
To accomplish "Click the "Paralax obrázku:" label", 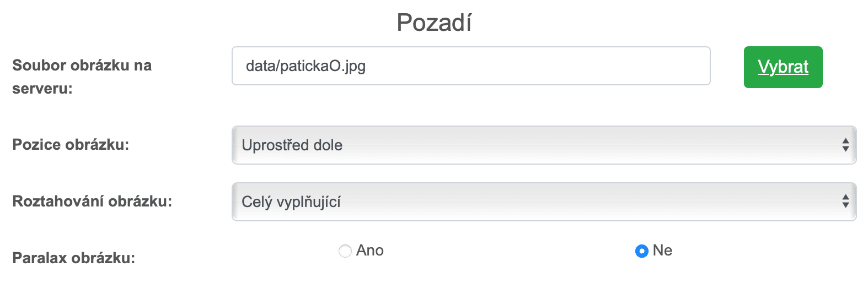I will point(73,258).
